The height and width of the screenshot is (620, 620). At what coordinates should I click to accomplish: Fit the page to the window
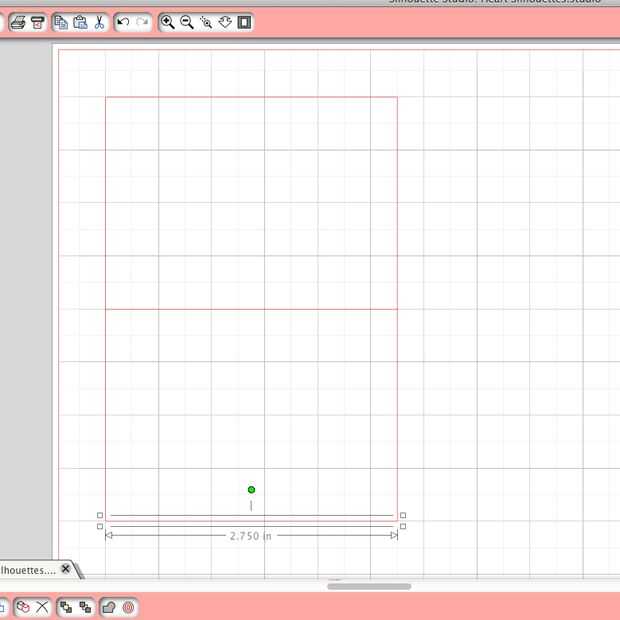[x=244, y=22]
